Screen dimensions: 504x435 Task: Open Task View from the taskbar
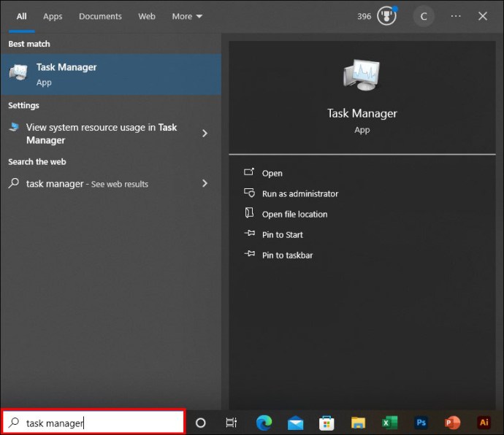coord(232,423)
